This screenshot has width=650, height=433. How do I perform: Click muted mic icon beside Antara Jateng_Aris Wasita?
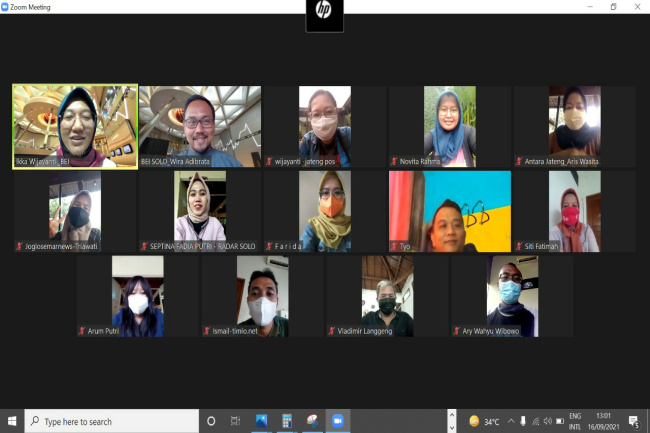[519, 161]
